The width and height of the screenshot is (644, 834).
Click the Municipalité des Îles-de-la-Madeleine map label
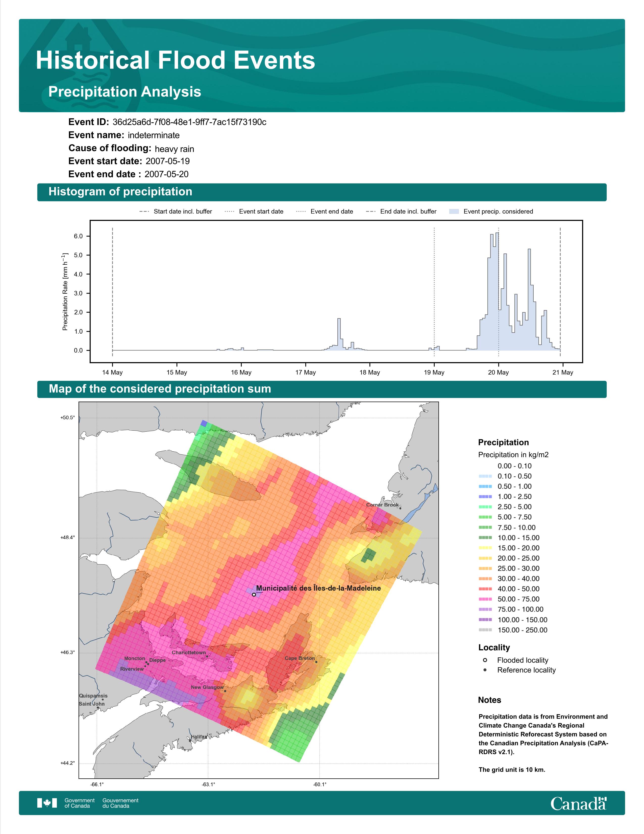pos(318,588)
